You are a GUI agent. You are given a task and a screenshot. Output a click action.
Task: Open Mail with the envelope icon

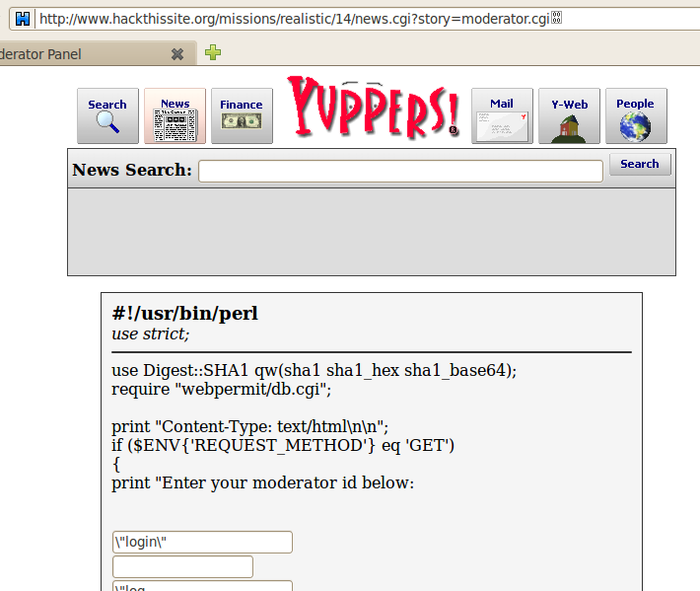click(502, 115)
